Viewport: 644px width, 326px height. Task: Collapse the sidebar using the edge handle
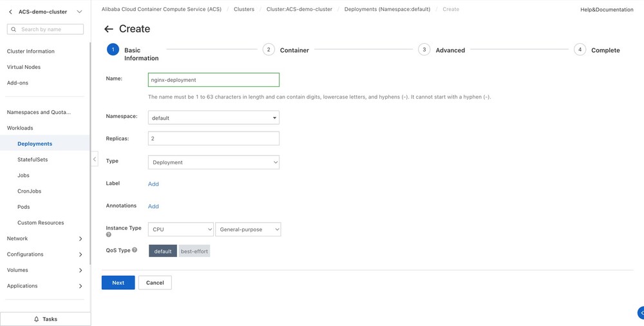95,159
